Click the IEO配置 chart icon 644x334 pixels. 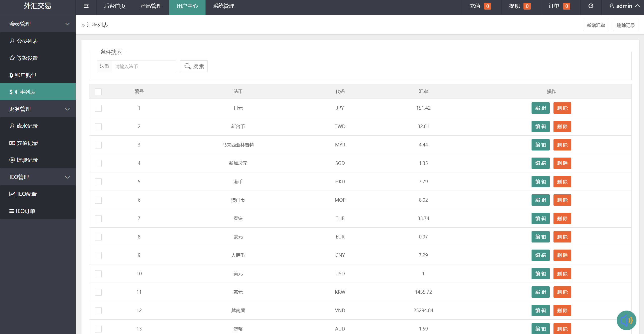coord(12,194)
